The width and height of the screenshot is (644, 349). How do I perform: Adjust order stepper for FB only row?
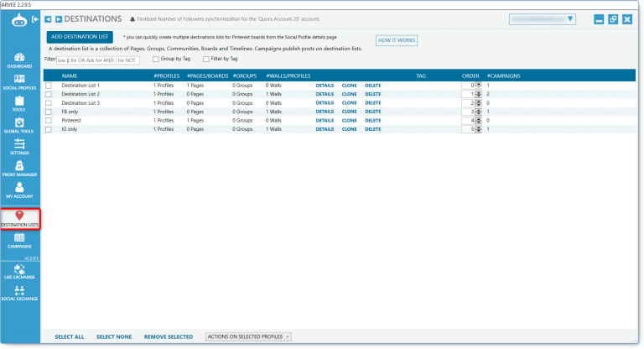pos(478,112)
